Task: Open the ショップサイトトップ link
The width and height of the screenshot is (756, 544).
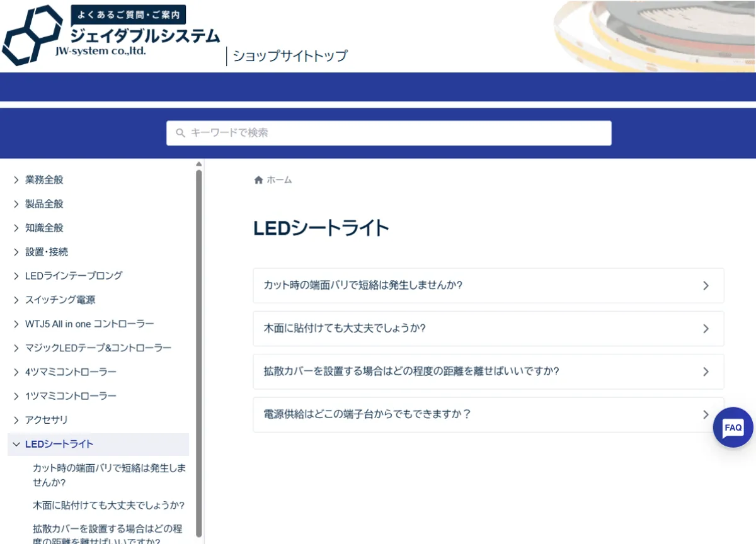Action: tap(289, 56)
